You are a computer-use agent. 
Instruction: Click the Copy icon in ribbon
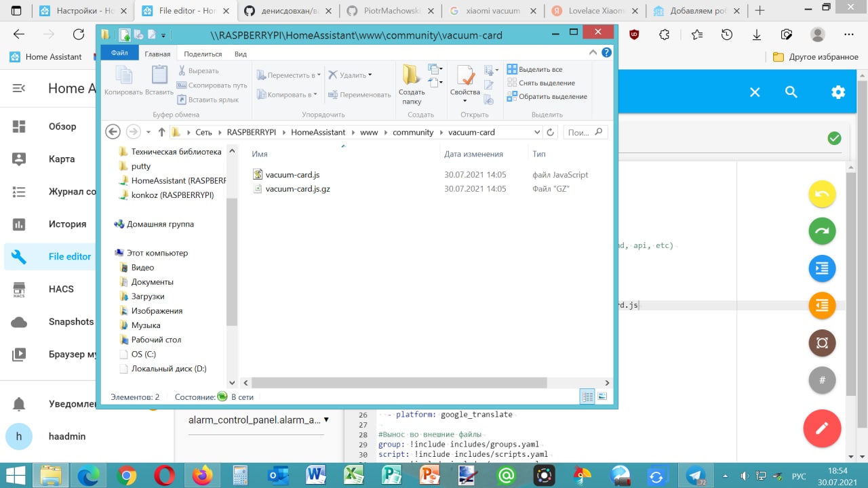point(123,76)
